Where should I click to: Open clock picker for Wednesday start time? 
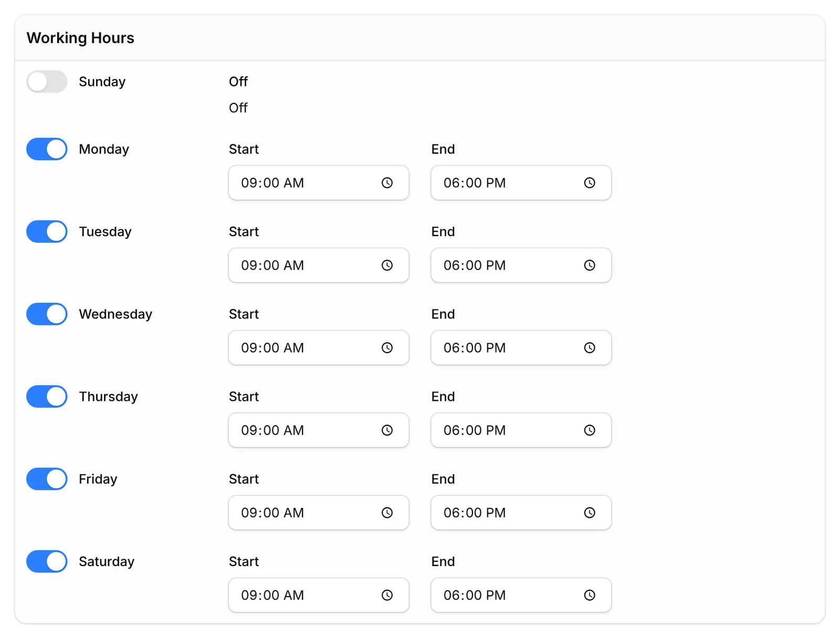pyautogui.click(x=387, y=347)
